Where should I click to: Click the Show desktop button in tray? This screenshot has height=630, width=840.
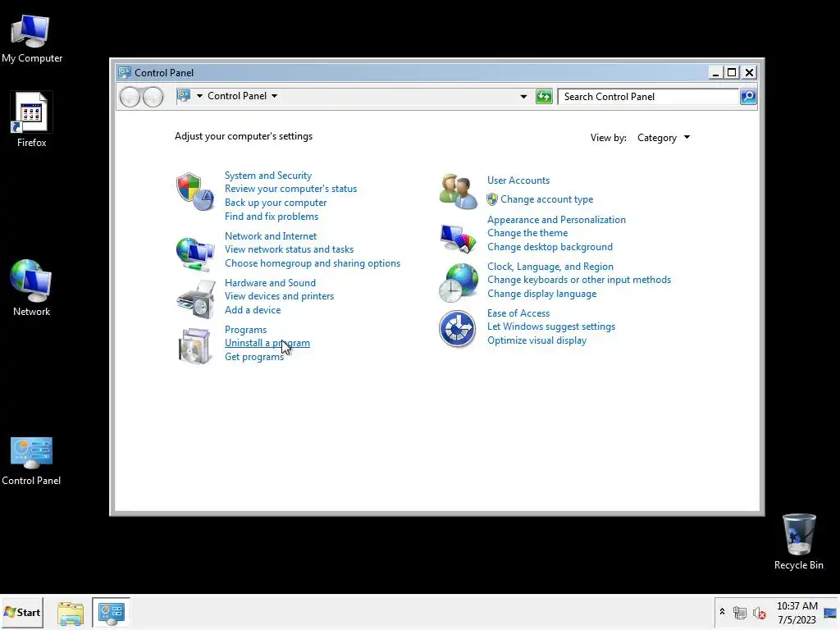[x=830, y=613]
